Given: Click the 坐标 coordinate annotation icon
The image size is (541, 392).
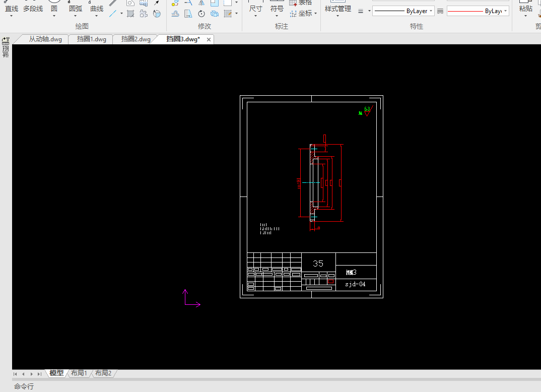Looking at the screenshot, I should click(x=294, y=14).
